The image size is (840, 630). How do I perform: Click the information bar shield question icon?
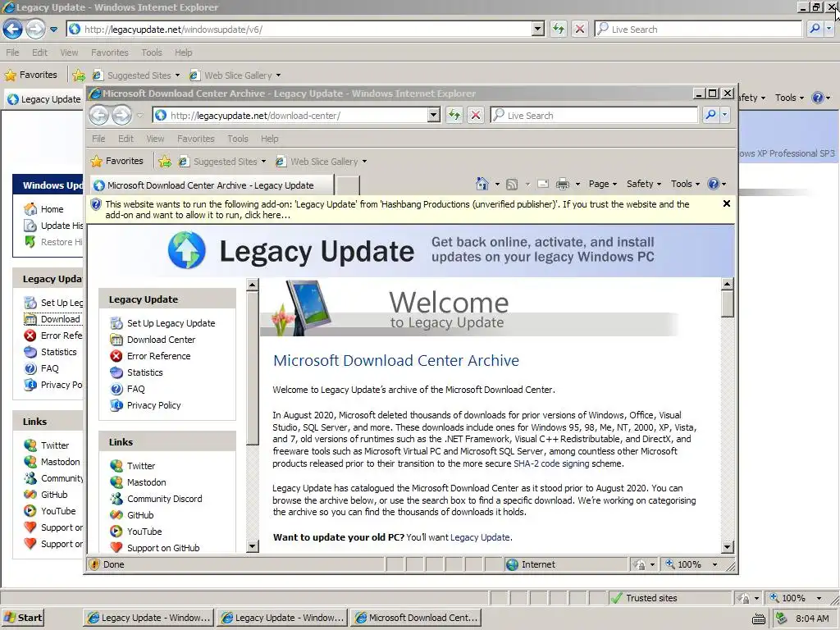click(x=96, y=204)
